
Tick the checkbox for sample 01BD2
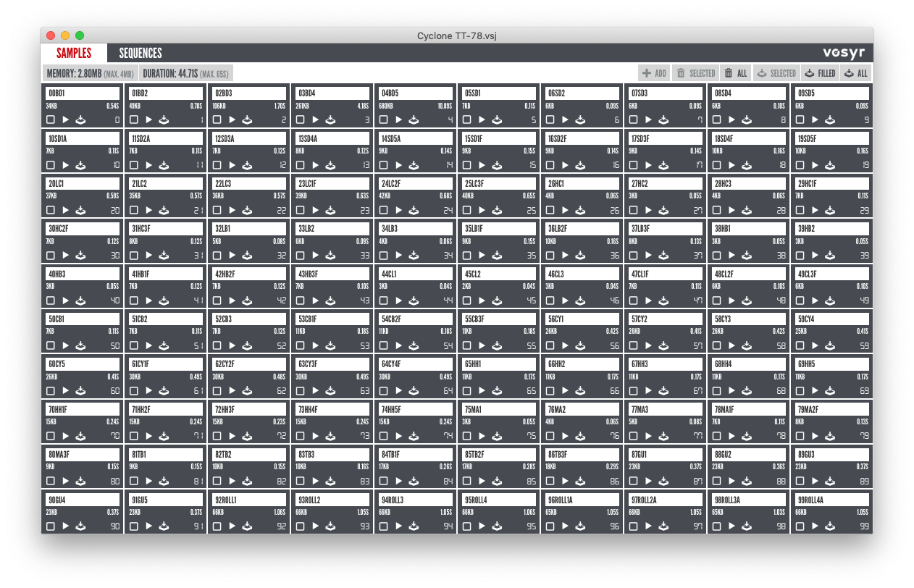click(x=134, y=120)
